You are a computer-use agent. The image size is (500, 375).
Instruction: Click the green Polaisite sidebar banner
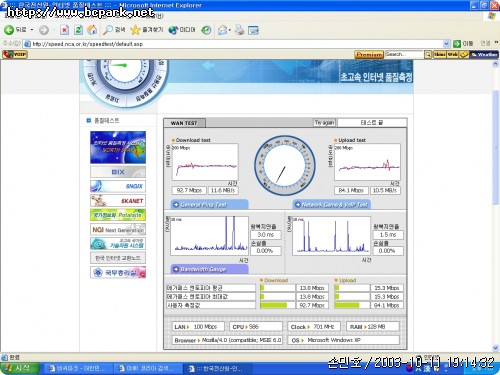coord(118,215)
